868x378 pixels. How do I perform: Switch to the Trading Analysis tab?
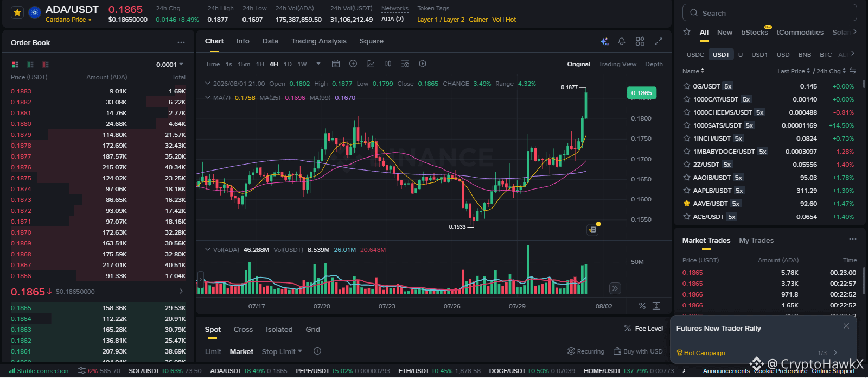(x=319, y=41)
